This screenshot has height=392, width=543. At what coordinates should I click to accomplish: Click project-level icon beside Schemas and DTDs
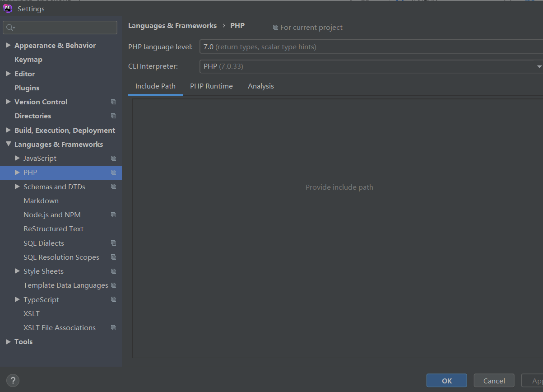point(113,187)
